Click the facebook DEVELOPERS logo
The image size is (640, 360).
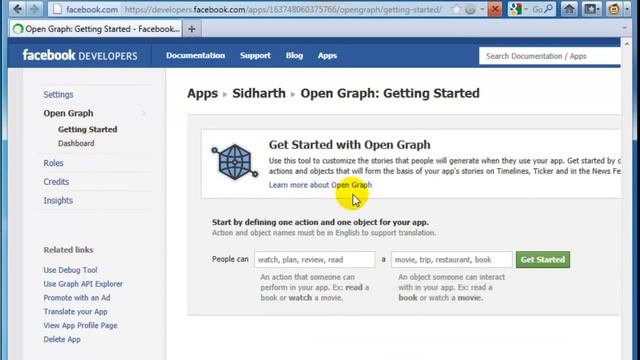[80, 56]
